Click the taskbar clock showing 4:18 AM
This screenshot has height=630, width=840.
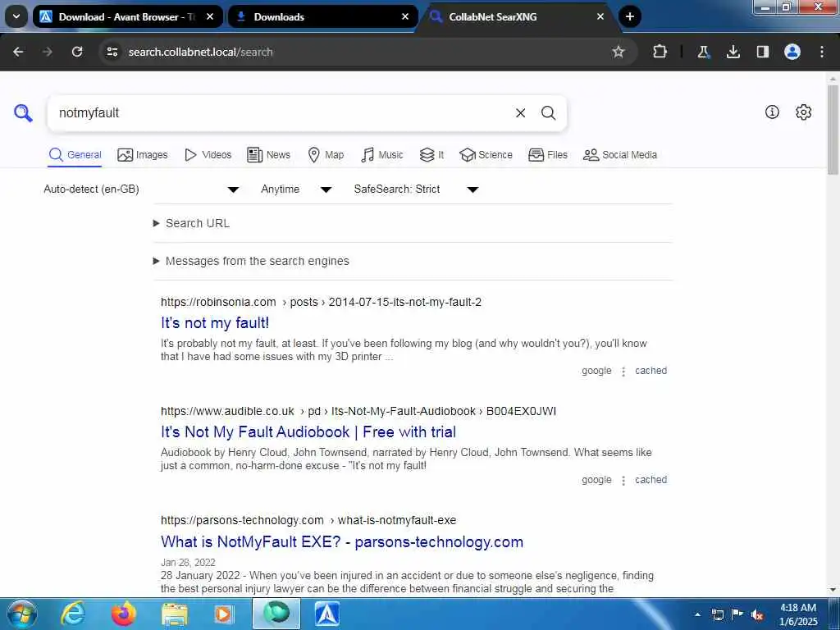coord(798,614)
